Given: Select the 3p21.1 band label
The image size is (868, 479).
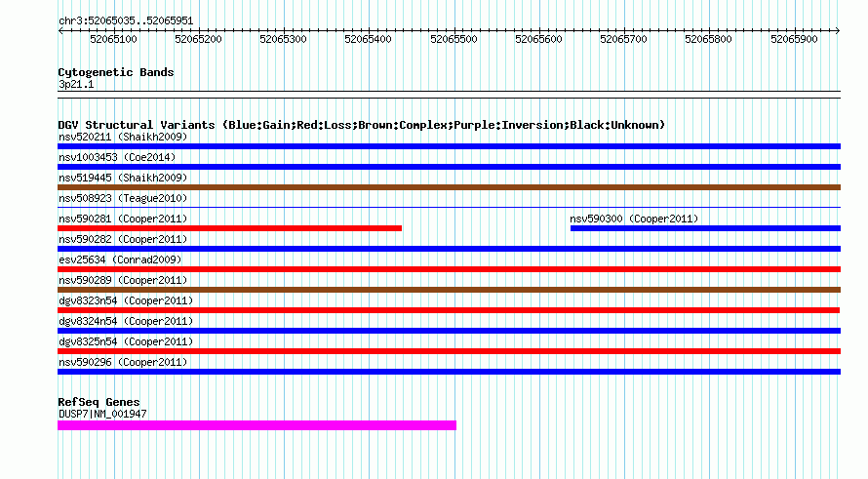Looking at the screenshot, I should click(76, 84).
